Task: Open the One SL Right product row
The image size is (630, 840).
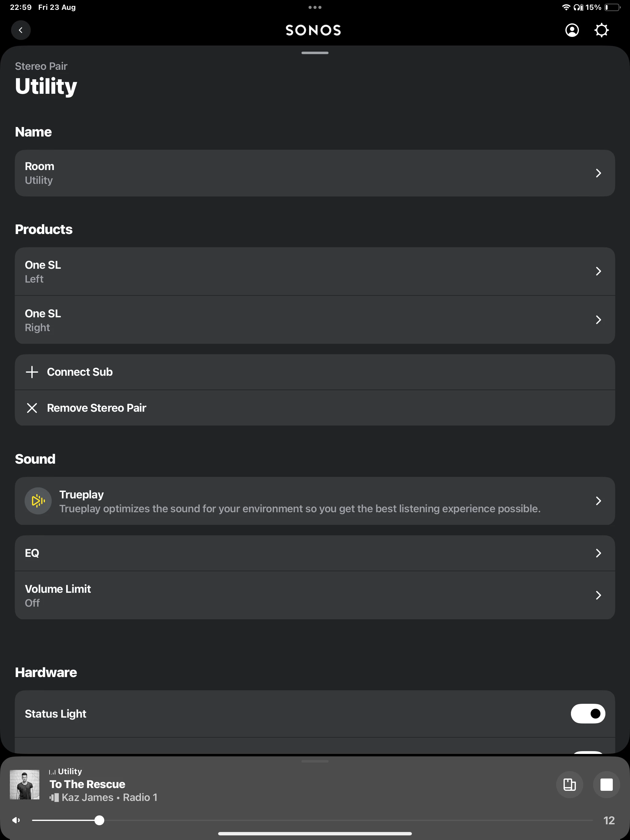Action: (x=315, y=320)
